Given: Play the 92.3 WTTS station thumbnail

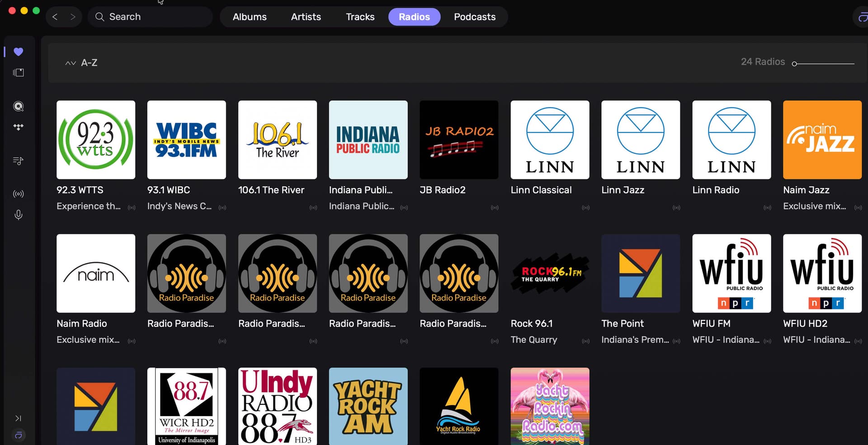Looking at the screenshot, I should click(96, 140).
